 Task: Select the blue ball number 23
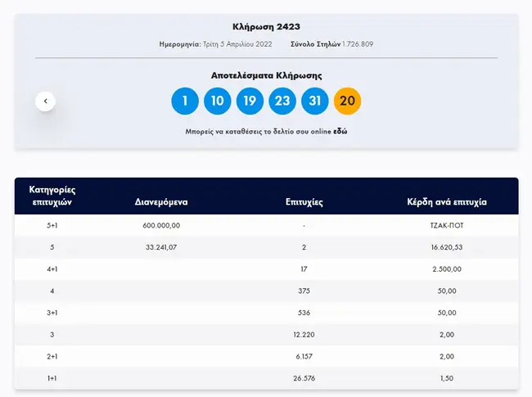tap(282, 101)
